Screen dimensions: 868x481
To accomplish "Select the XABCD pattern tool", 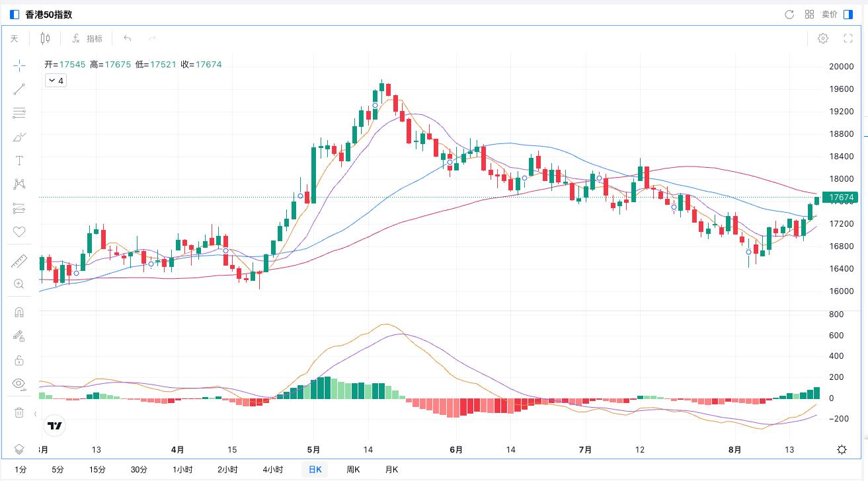I will coord(19,184).
